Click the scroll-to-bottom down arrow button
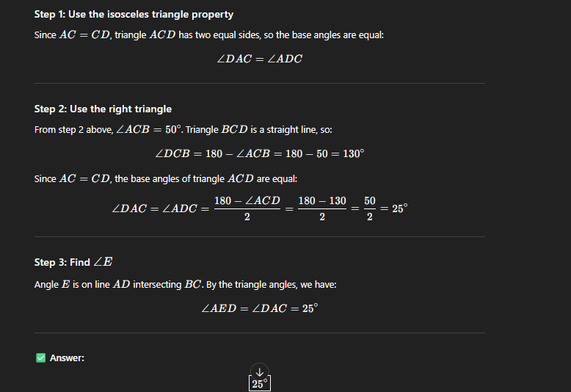571x392 pixels. click(x=259, y=371)
